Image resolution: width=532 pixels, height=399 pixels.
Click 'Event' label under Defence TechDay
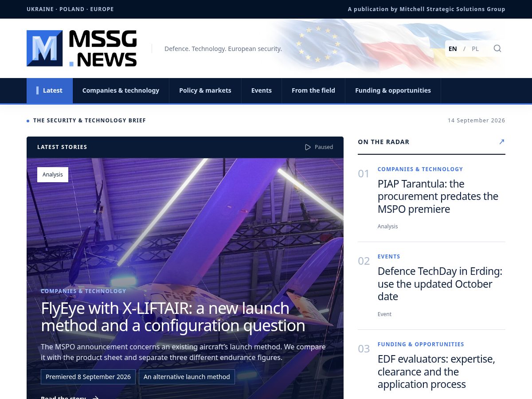(384, 314)
